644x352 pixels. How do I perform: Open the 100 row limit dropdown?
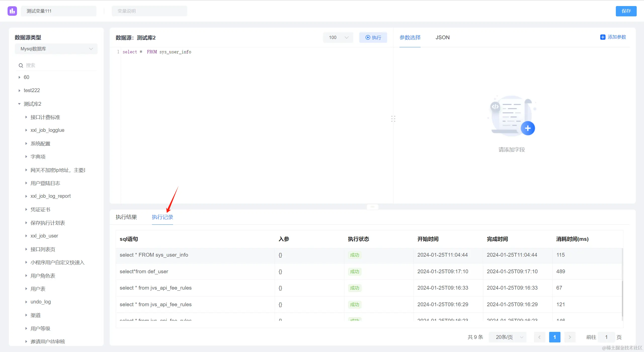(x=338, y=37)
